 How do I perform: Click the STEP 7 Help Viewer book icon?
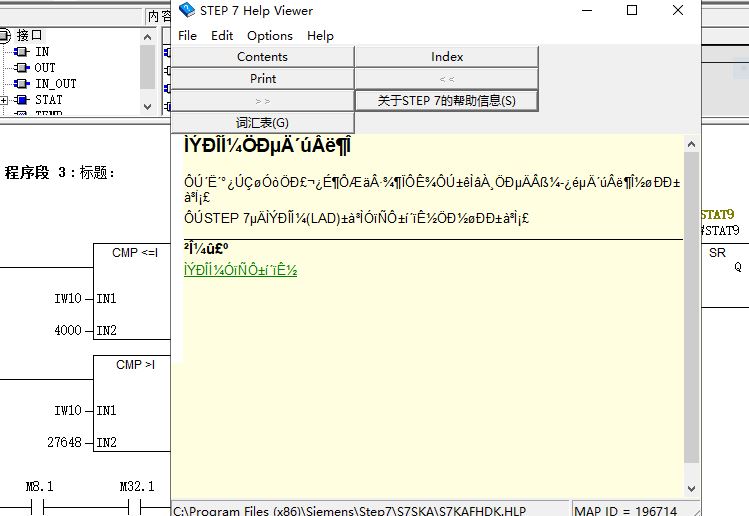tap(187, 11)
